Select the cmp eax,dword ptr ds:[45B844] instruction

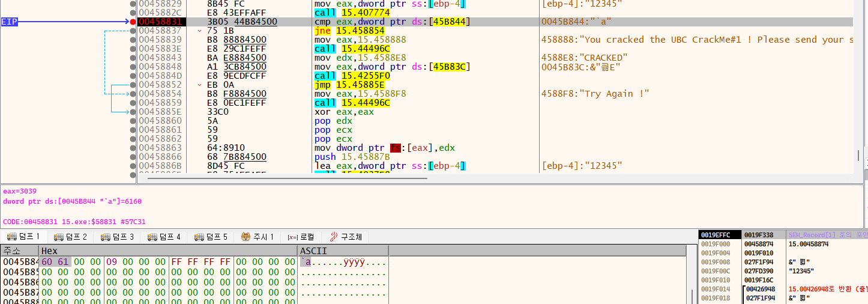(392, 22)
